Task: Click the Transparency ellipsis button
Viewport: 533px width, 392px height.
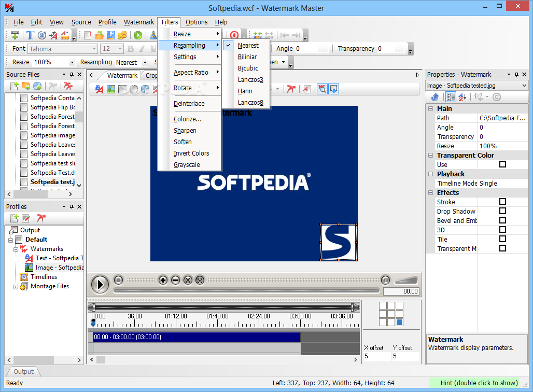Action: click(x=399, y=49)
